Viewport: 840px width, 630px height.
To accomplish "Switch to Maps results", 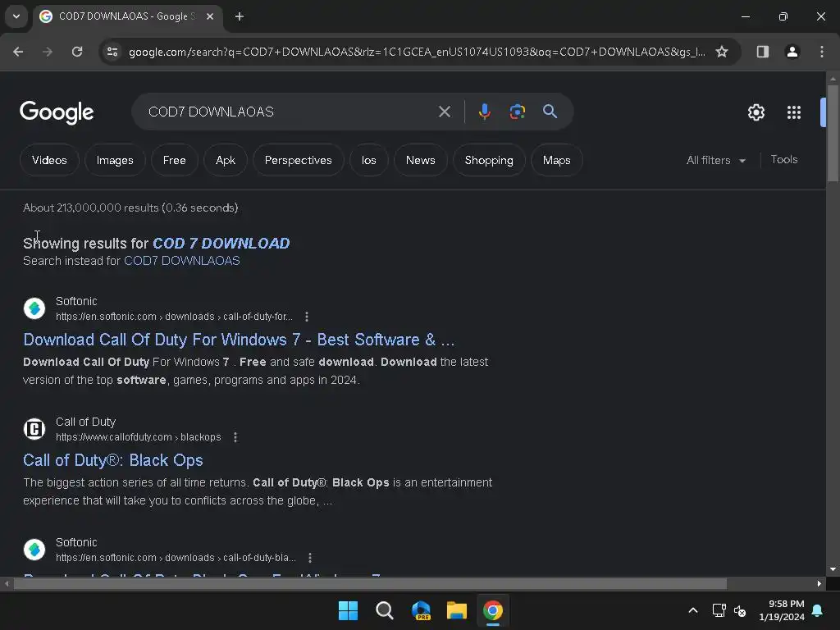I will [556, 160].
